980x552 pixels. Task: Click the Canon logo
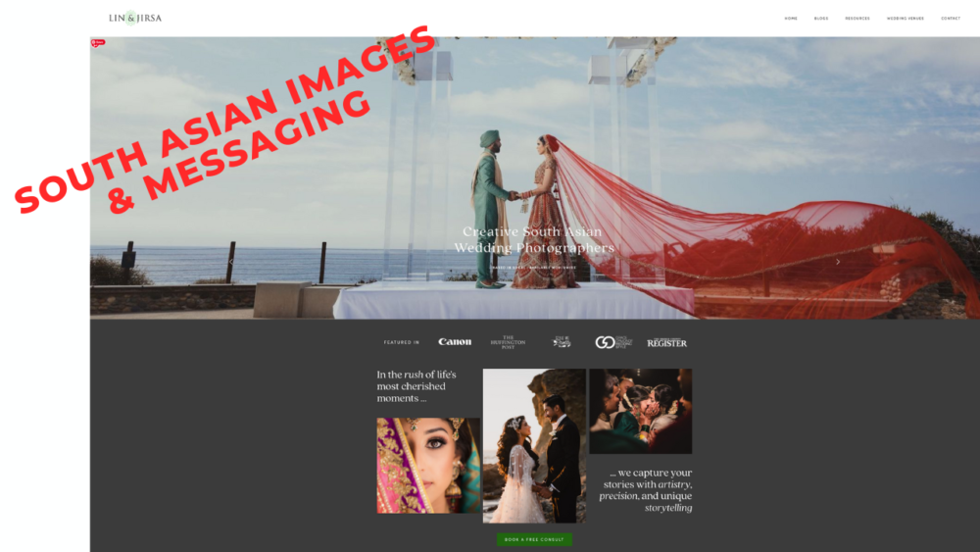tap(455, 342)
